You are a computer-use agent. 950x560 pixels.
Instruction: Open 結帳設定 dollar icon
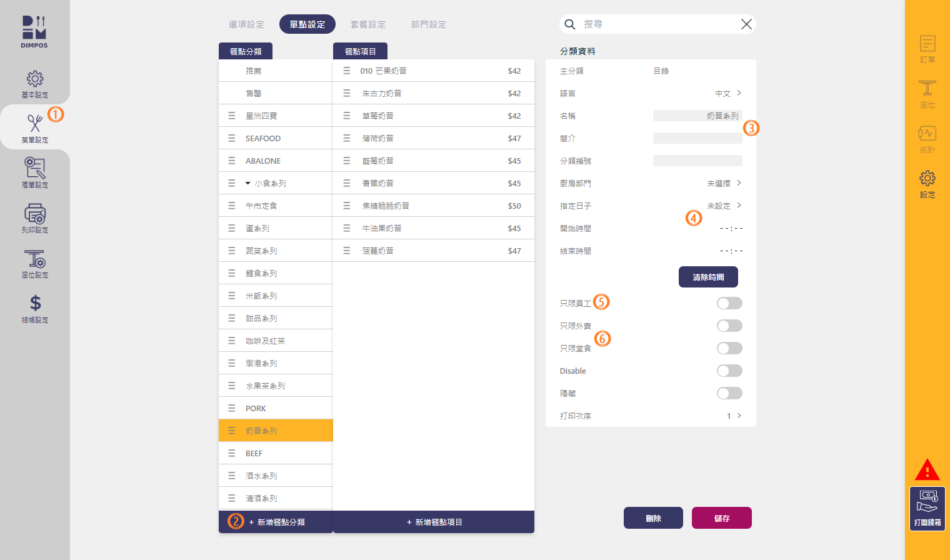pos(35,304)
